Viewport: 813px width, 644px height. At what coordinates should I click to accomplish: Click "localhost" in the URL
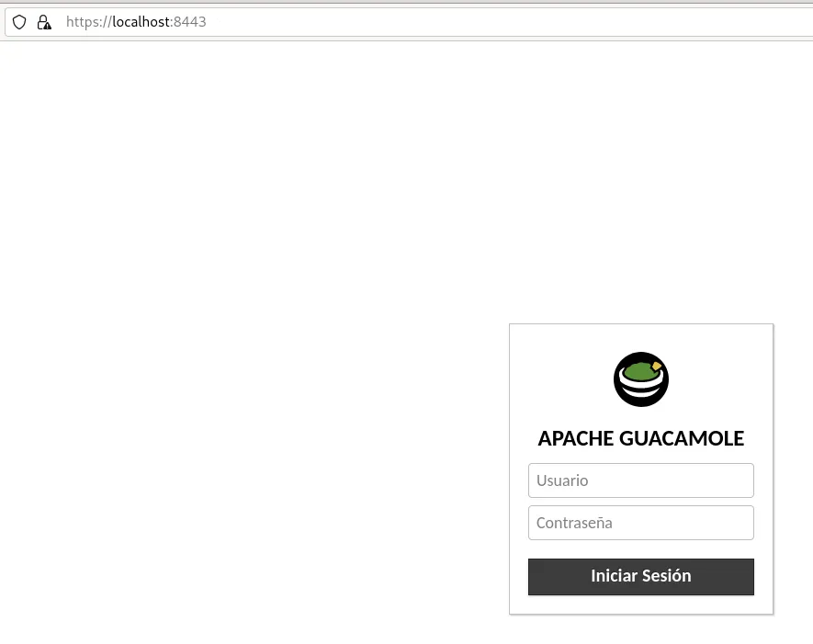click(141, 22)
